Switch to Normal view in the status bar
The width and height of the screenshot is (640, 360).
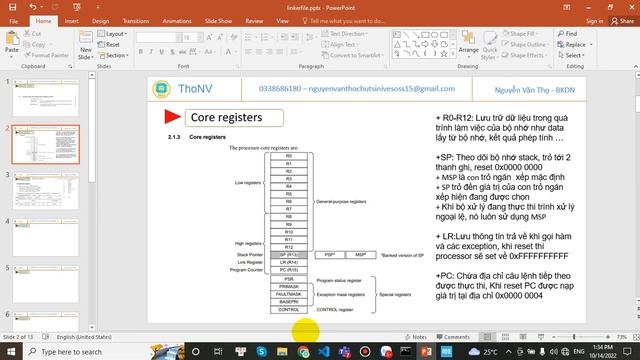(487, 337)
